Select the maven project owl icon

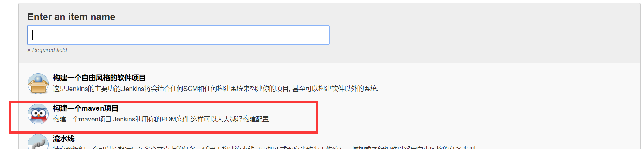coord(38,114)
